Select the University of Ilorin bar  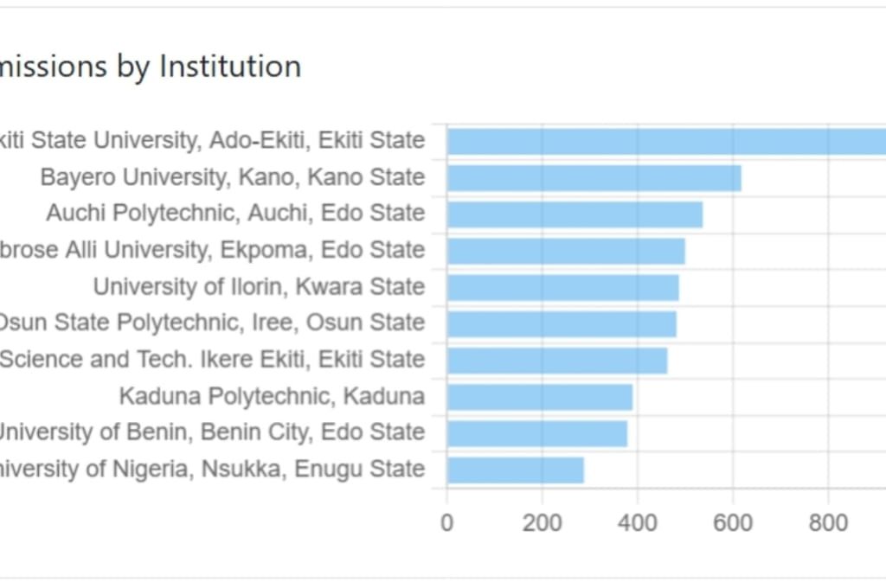pyautogui.click(x=562, y=287)
